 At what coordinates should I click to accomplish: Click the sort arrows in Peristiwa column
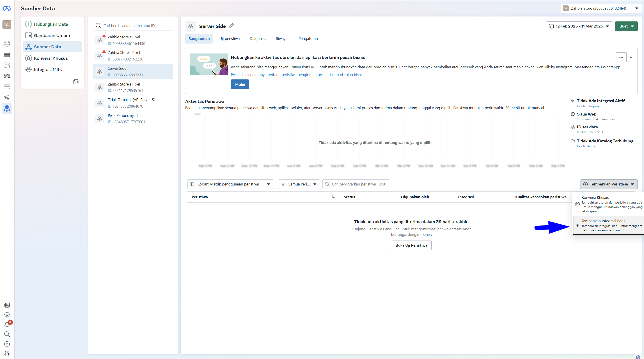click(x=333, y=197)
